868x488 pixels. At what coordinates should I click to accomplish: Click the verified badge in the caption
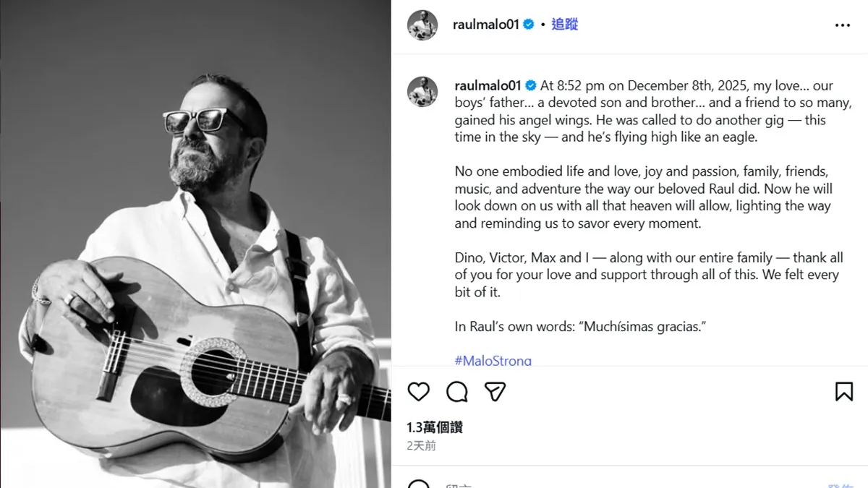coord(530,85)
